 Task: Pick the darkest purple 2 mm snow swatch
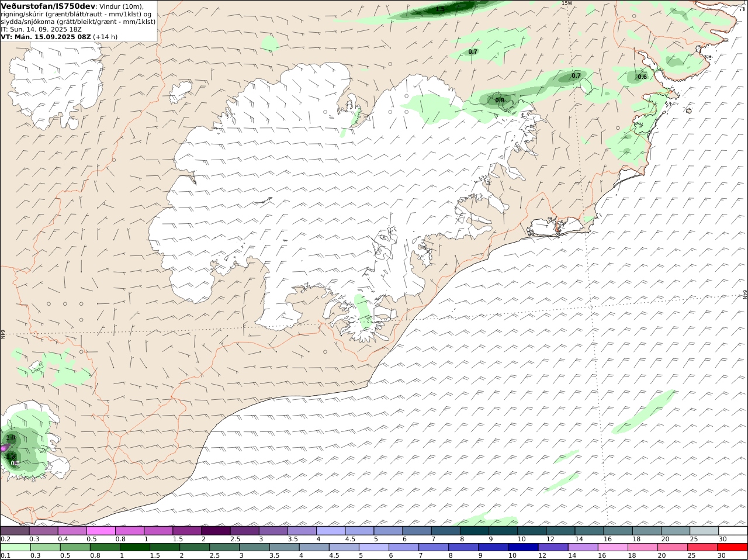click(x=216, y=531)
